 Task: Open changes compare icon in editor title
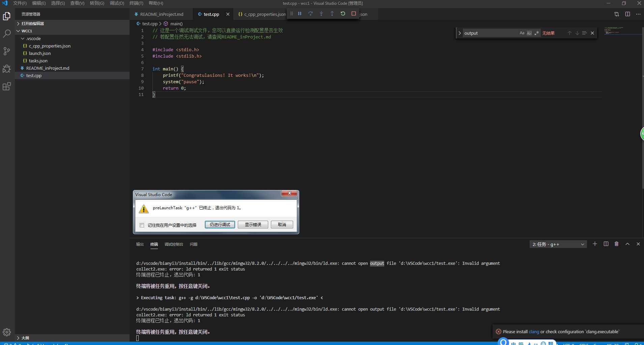point(617,14)
